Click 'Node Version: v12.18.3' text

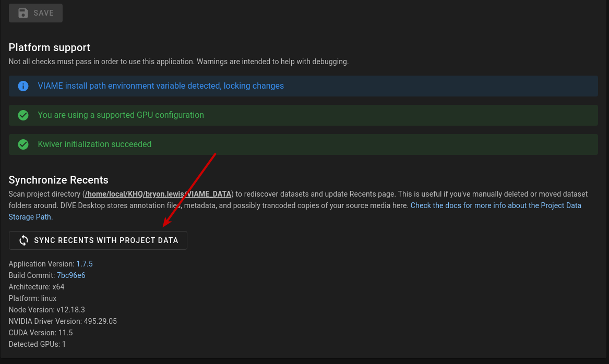click(46, 310)
